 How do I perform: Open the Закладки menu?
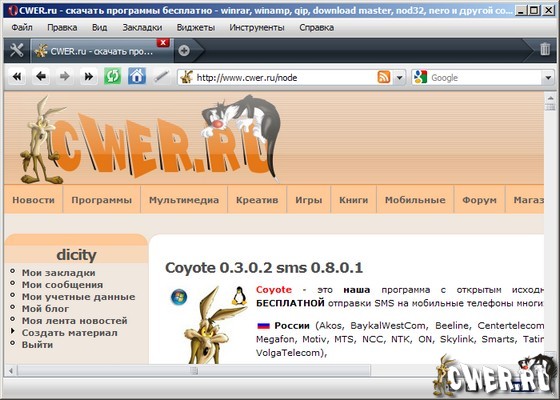142,28
